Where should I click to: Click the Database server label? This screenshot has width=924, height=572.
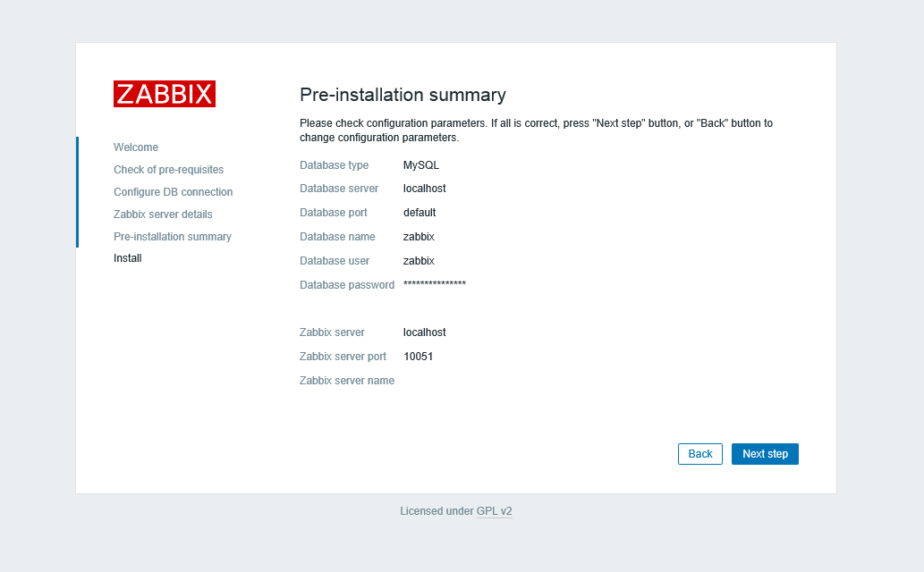339,189
